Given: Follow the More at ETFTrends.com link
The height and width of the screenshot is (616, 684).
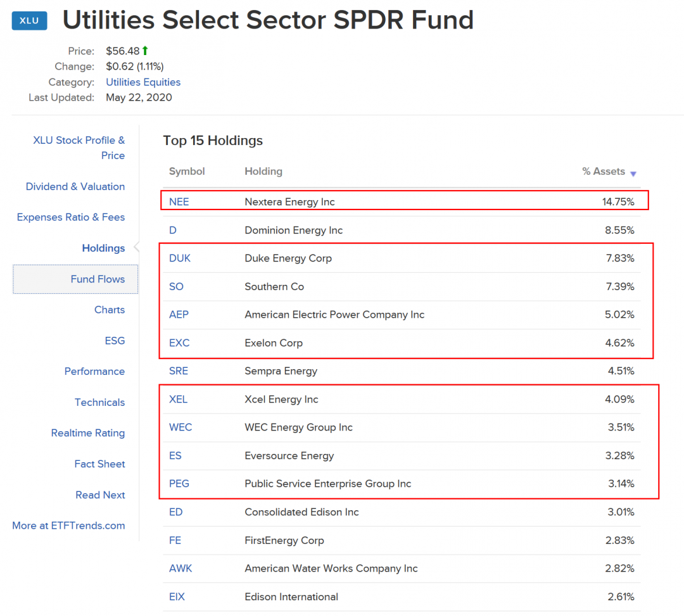Looking at the screenshot, I should tap(68, 525).
